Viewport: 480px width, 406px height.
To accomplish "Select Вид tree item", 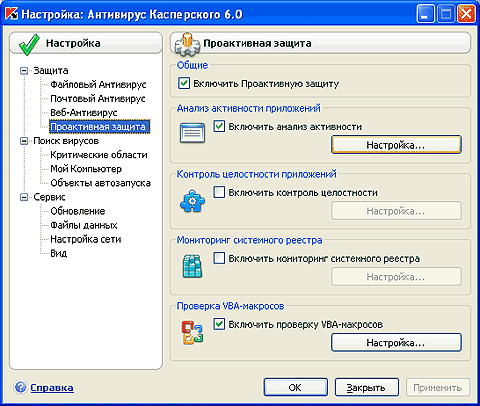I will click(x=59, y=253).
